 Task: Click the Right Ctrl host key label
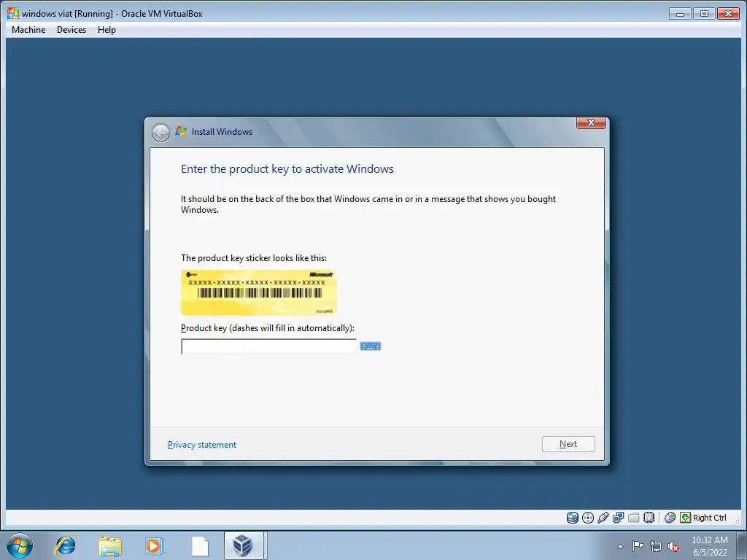click(709, 518)
